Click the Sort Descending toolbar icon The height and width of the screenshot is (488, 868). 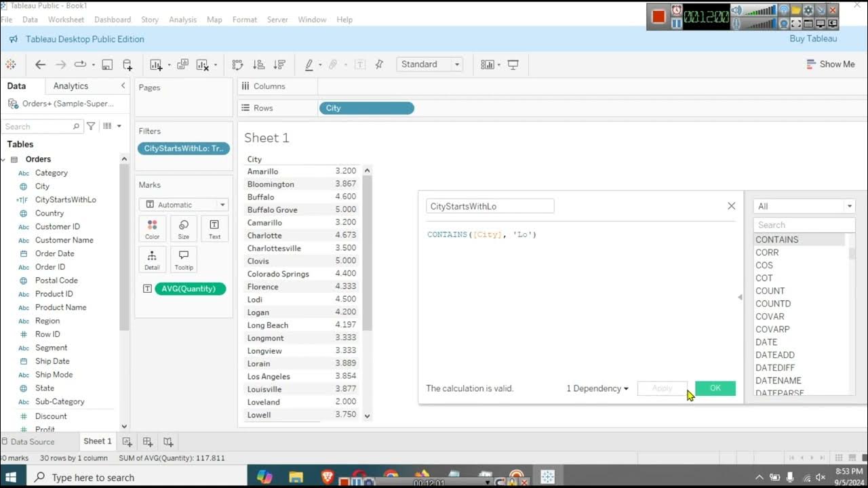coord(279,64)
